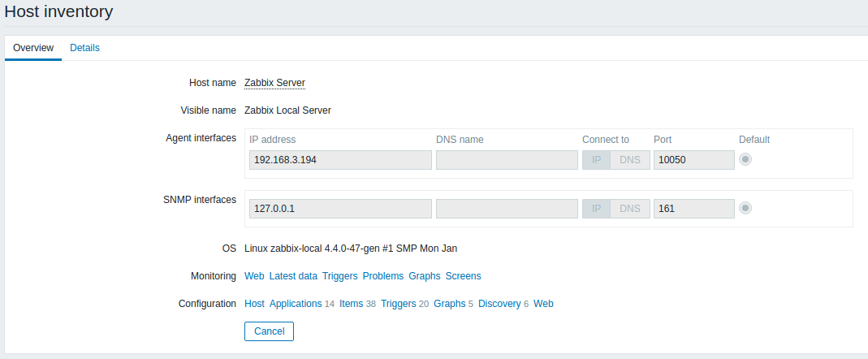The image size is (868, 359).
Task: Open the Screens link
Action: click(464, 276)
